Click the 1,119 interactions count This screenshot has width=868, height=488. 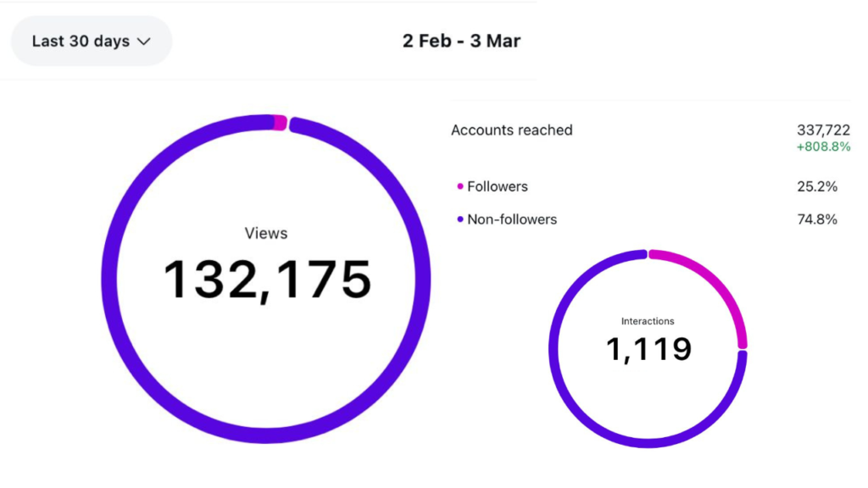click(648, 348)
